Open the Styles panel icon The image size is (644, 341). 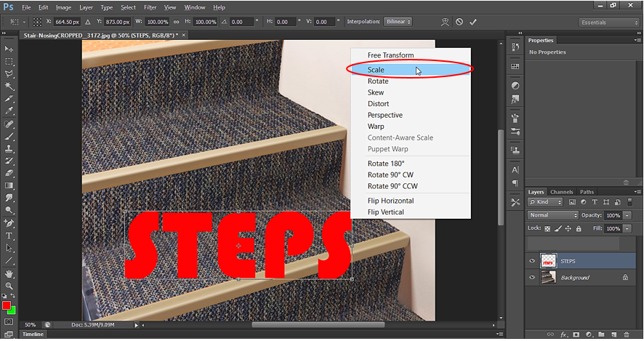click(x=515, y=99)
